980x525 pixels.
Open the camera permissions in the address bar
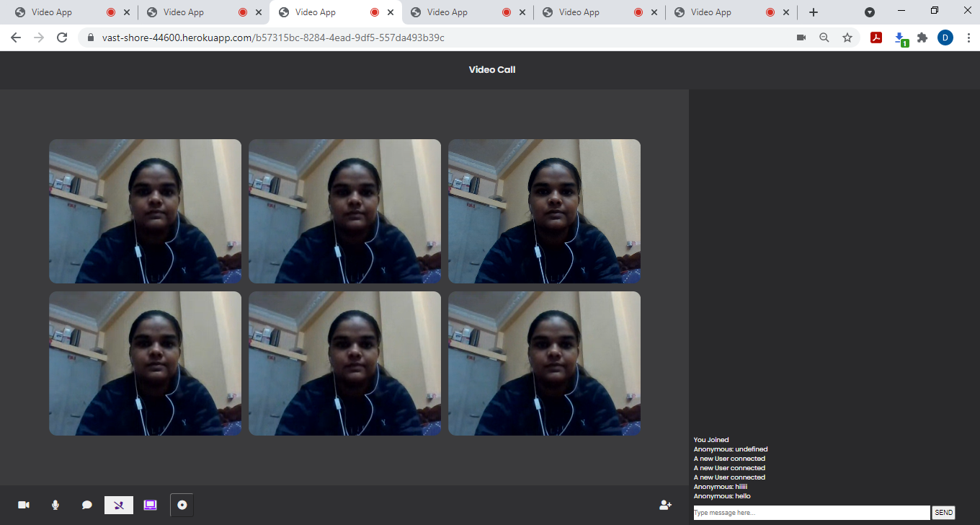tap(801, 37)
